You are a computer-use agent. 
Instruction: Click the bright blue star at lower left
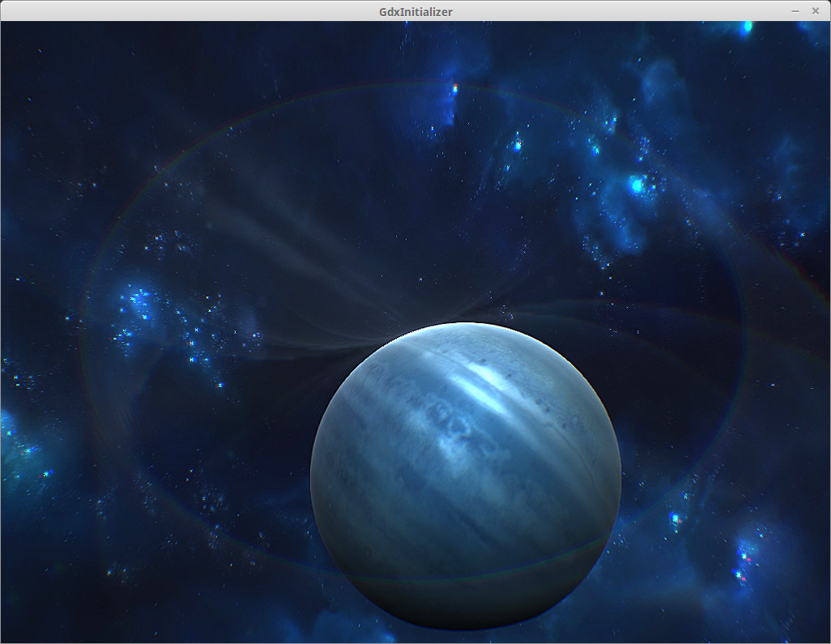pyautogui.click(x=47, y=473)
